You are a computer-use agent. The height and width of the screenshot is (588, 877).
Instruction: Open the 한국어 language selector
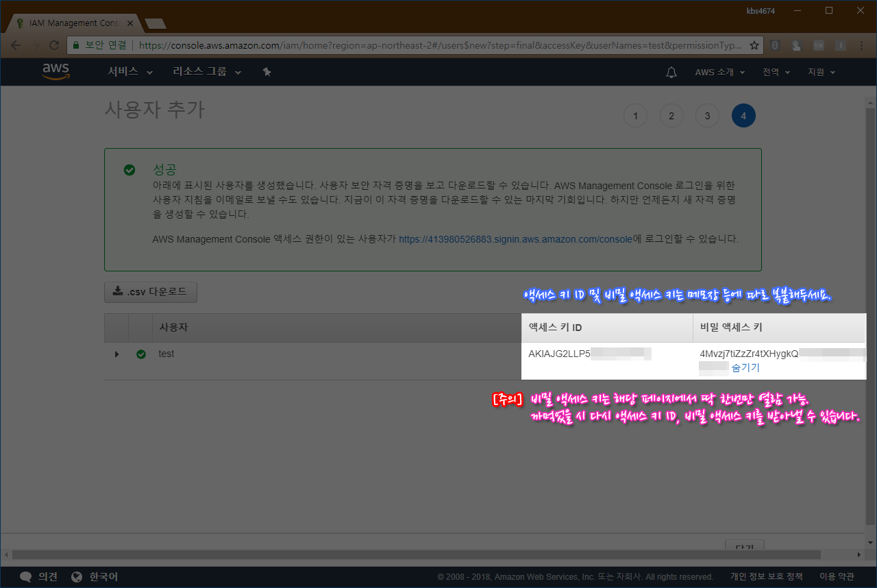tap(103, 577)
